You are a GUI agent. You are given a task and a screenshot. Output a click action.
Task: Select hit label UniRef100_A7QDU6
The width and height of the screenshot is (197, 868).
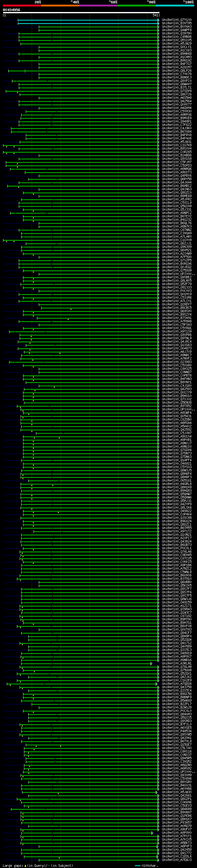(x=177, y=684)
